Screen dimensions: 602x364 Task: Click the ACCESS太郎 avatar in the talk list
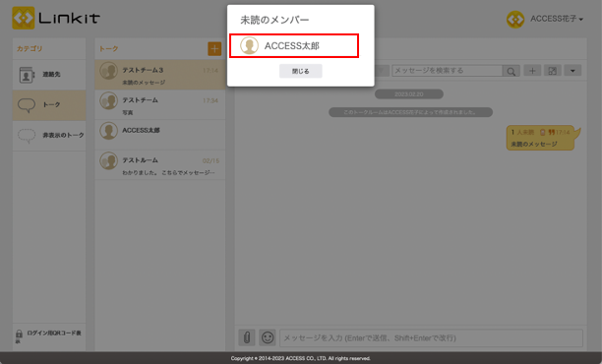108,131
